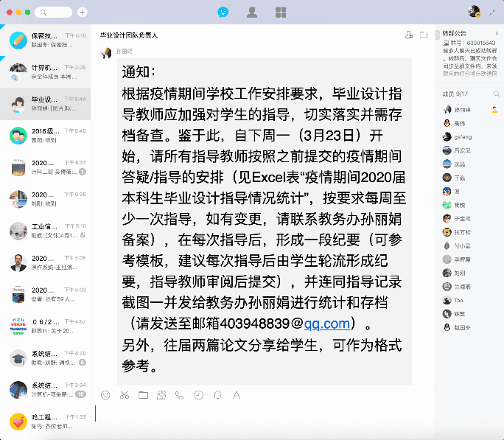Screen dimensions: 504x440
Task: Click the profile avatar at top right
Action: click(475, 12)
